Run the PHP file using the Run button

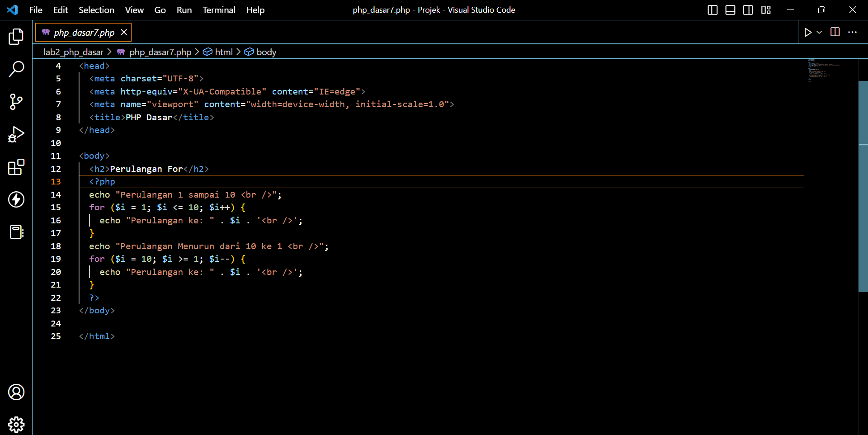click(x=808, y=32)
